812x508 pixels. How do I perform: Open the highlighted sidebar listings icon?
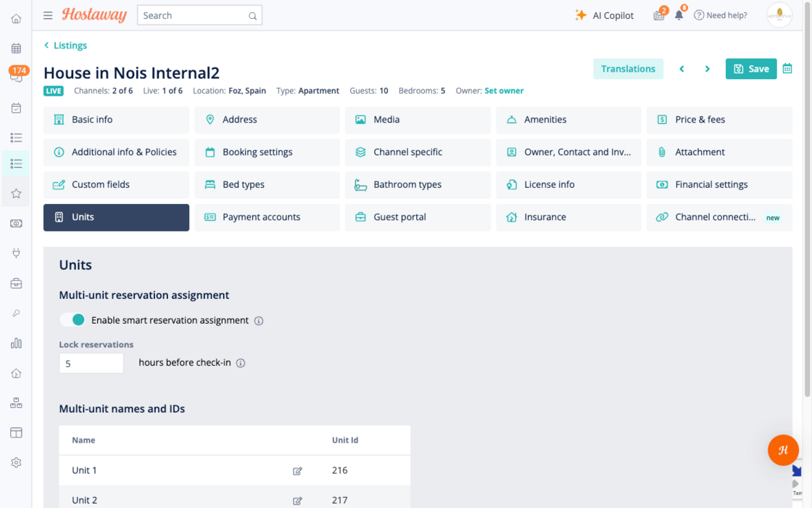pos(16,164)
